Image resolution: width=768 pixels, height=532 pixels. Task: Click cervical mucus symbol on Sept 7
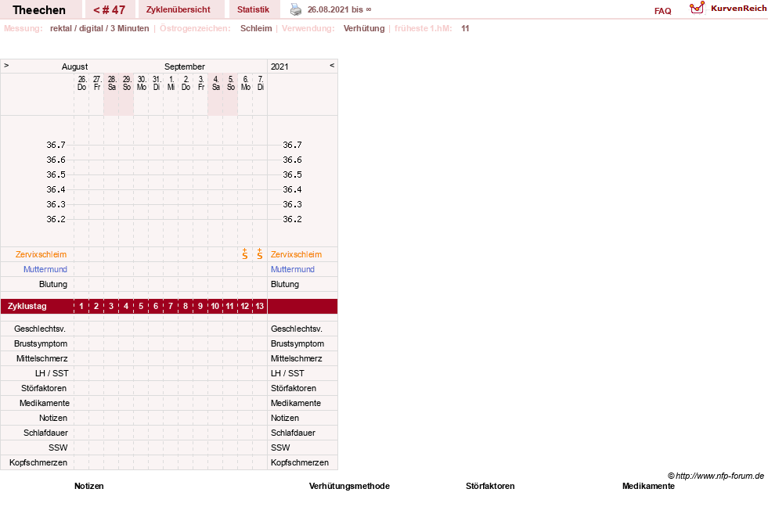[260, 253]
